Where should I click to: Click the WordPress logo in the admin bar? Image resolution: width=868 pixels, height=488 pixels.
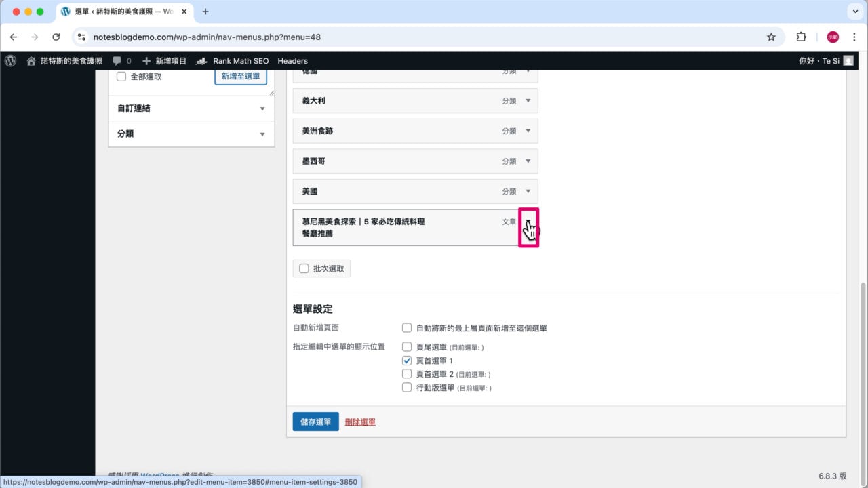tap(11, 61)
